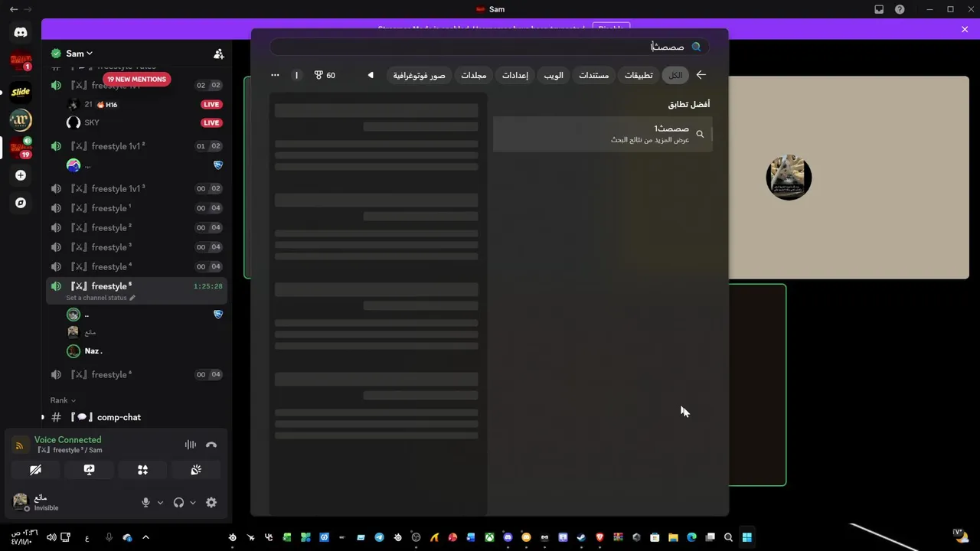
Task: Switch to مستندات search filter tab
Action: (x=593, y=75)
